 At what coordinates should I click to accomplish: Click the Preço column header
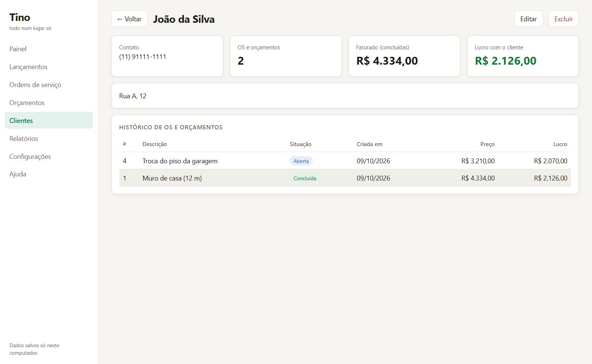[487, 144]
